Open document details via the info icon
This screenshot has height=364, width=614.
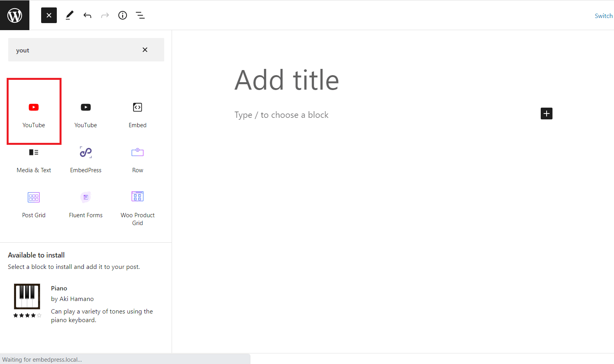(x=122, y=15)
